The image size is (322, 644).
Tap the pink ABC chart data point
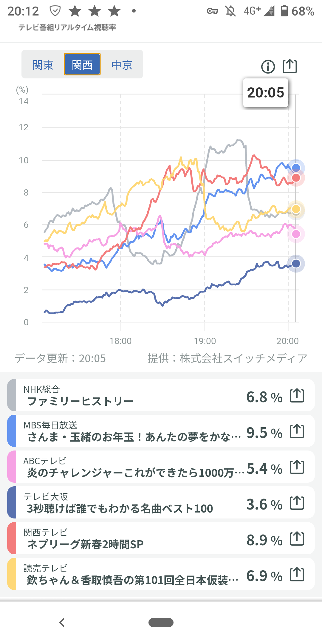(x=296, y=234)
